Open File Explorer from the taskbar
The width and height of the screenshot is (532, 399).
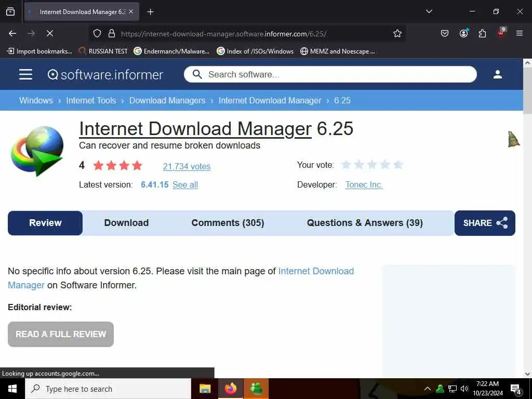tap(205, 389)
